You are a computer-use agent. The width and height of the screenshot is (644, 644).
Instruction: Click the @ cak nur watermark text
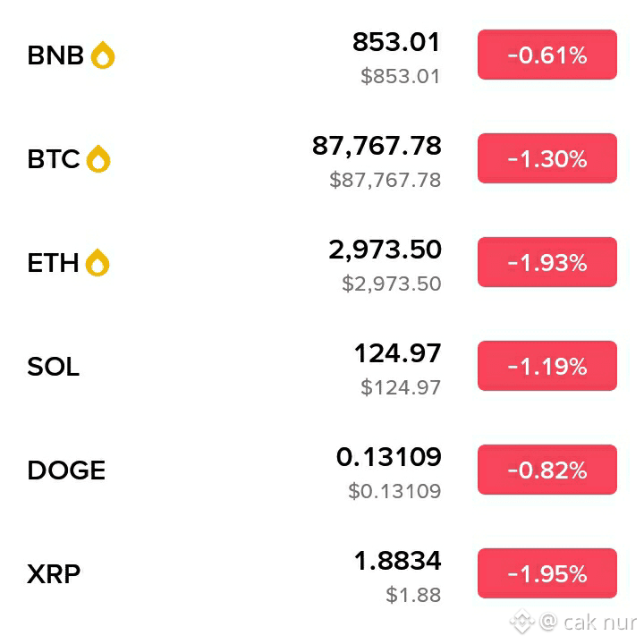[x=589, y=623]
